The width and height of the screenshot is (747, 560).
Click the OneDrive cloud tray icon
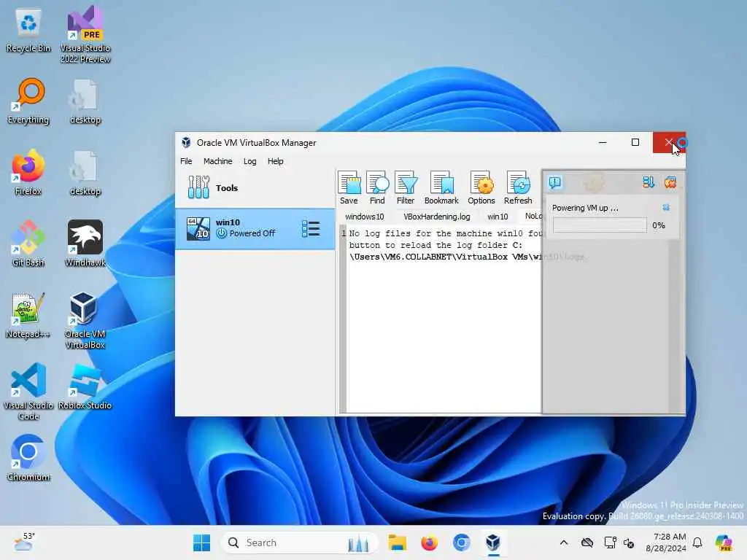(x=587, y=542)
